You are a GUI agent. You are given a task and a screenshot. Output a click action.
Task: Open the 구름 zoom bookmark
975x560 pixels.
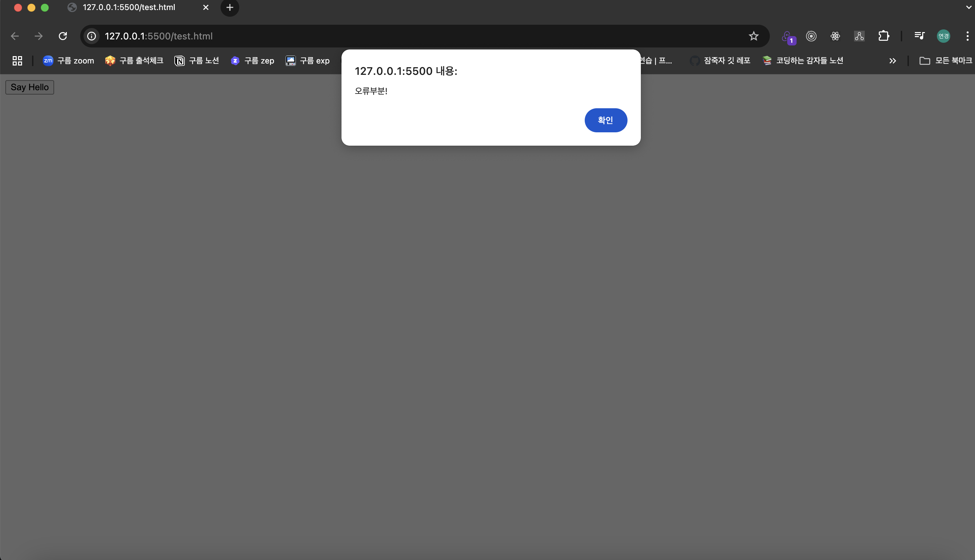click(x=68, y=61)
